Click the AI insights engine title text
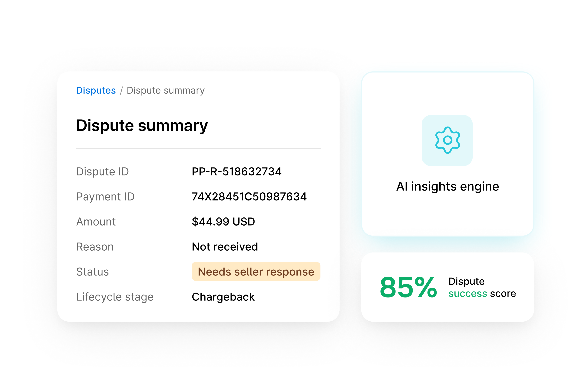The height and width of the screenshot is (392, 586). (447, 186)
